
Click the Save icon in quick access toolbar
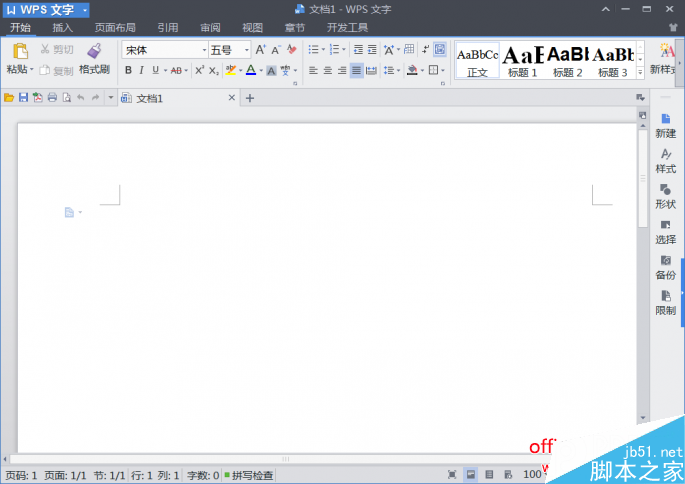(x=23, y=98)
